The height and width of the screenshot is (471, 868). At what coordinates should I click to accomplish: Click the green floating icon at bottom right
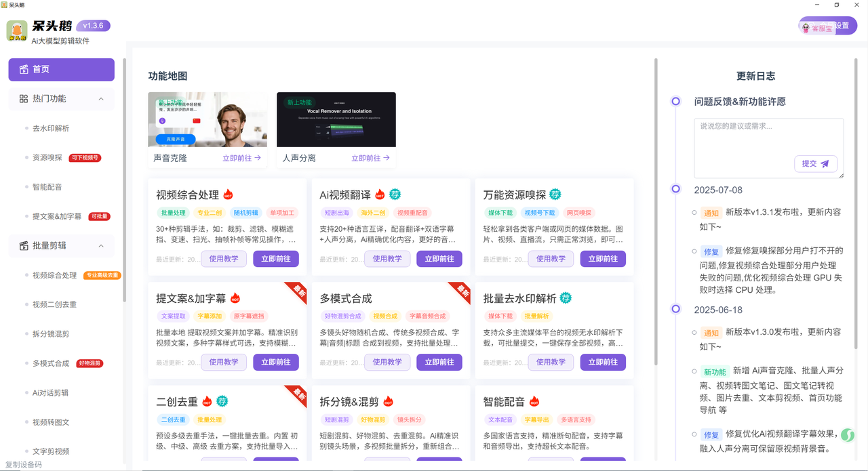pos(848,435)
